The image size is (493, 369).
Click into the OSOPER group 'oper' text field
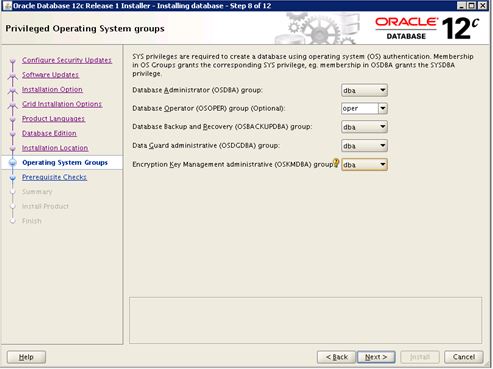click(360, 108)
